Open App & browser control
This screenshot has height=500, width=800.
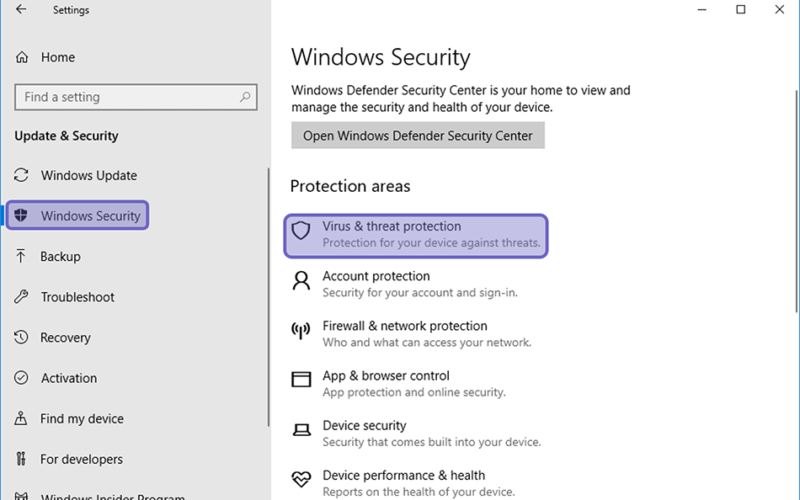(398, 384)
